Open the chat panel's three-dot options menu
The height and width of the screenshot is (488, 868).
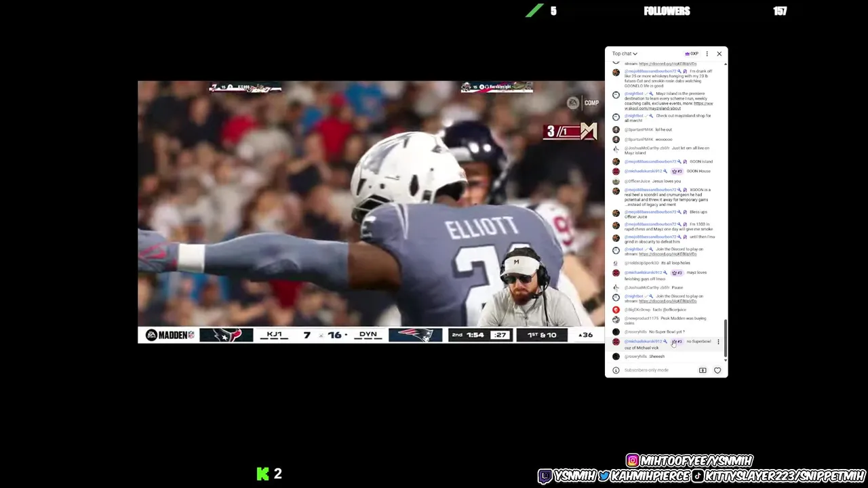click(x=707, y=54)
